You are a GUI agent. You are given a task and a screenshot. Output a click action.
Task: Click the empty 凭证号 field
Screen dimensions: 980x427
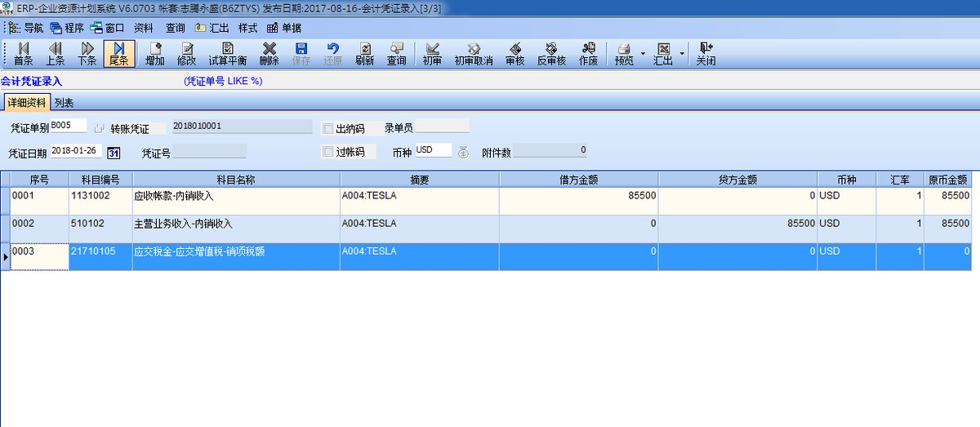pyautogui.click(x=209, y=151)
